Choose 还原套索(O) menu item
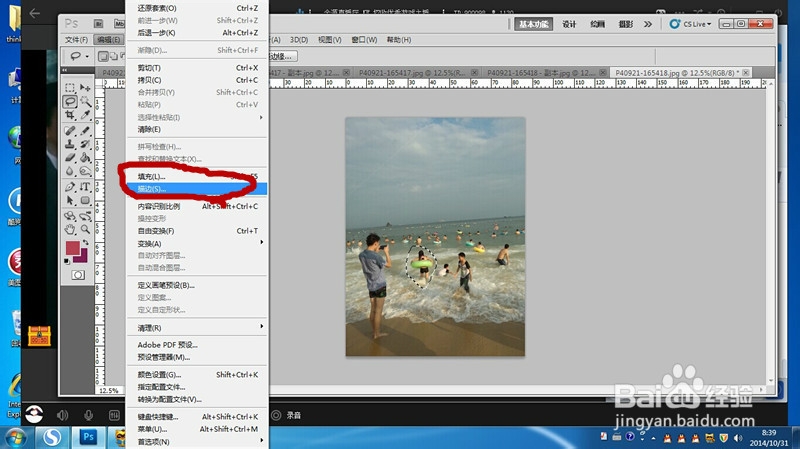The height and width of the screenshot is (449, 800). click(197, 8)
